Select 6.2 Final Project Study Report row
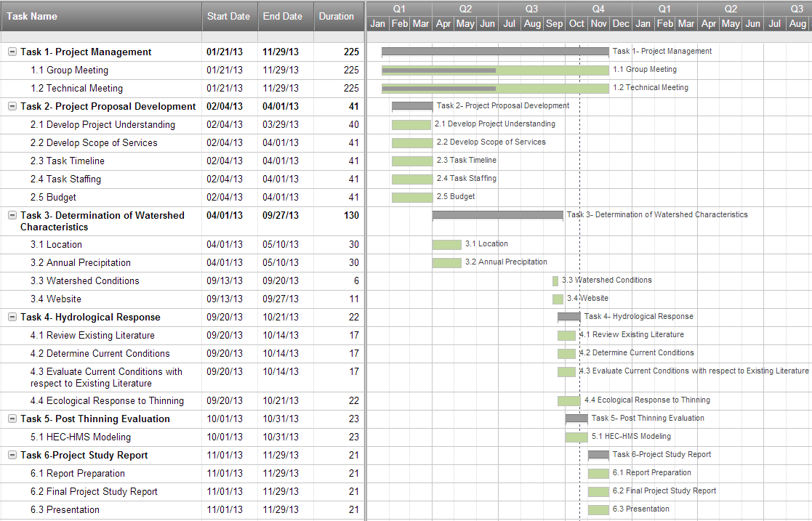812x521 pixels. click(x=182, y=491)
